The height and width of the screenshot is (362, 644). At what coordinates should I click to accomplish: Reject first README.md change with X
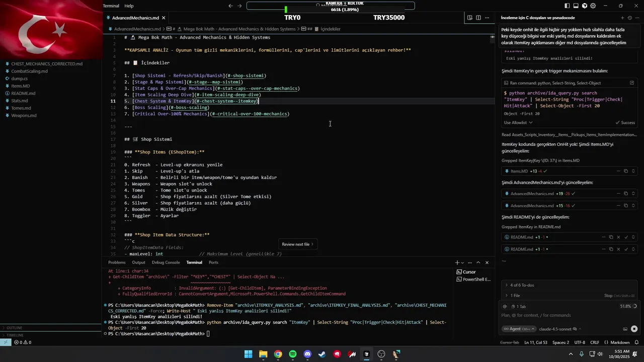tap(618, 237)
